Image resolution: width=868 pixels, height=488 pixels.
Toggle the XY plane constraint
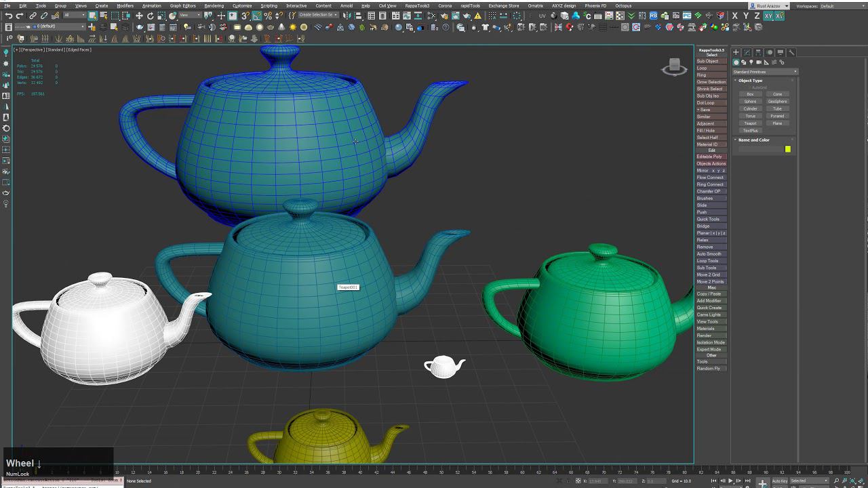[x=769, y=16]
